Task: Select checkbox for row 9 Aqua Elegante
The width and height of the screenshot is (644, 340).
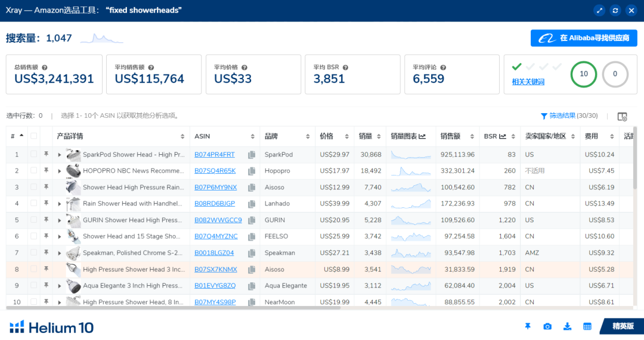Action: (33, 285)
